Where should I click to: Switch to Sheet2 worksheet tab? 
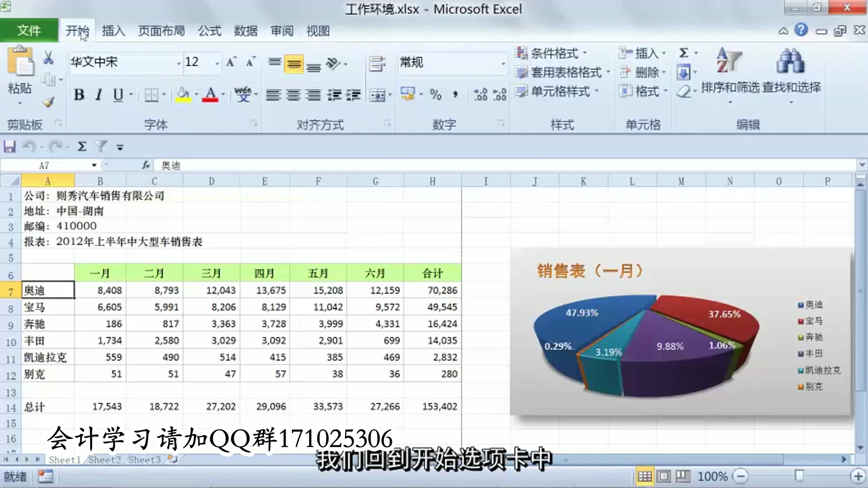pyautogui.click(x=104, y=460)
